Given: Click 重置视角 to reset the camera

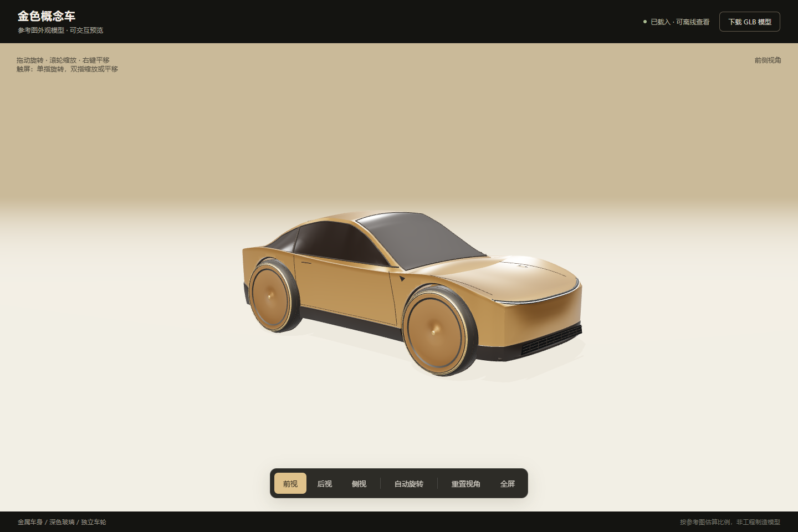Looking at the screenshot, I should (x=466, y=483).
